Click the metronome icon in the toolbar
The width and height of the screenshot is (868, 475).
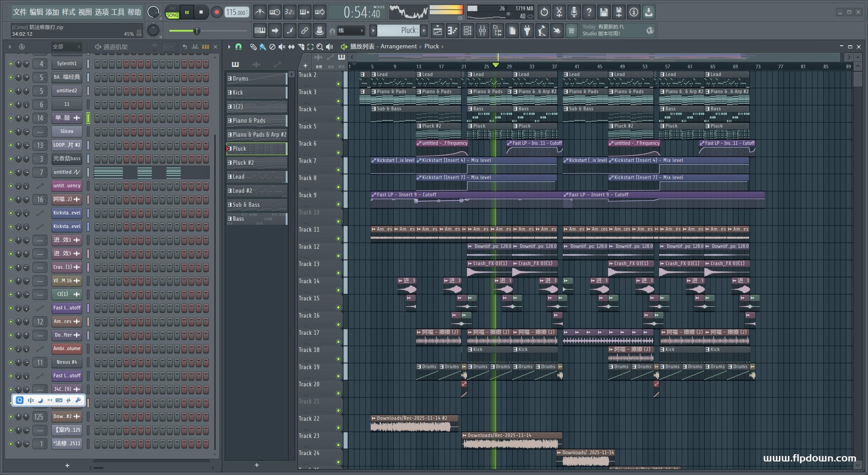259,12
